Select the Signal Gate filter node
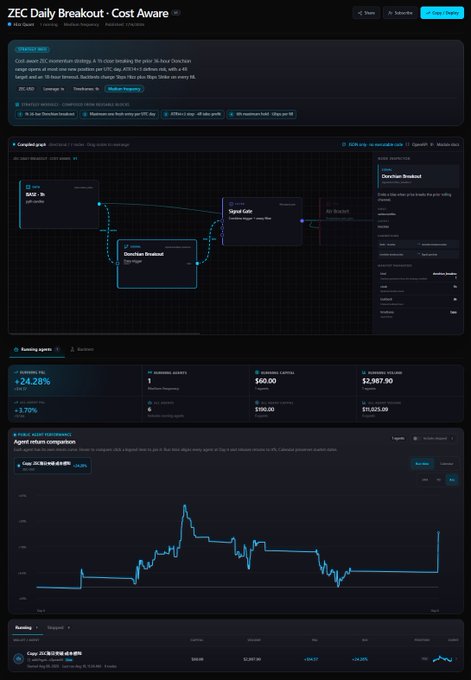471x680 pixels. (x=262, y=221)
